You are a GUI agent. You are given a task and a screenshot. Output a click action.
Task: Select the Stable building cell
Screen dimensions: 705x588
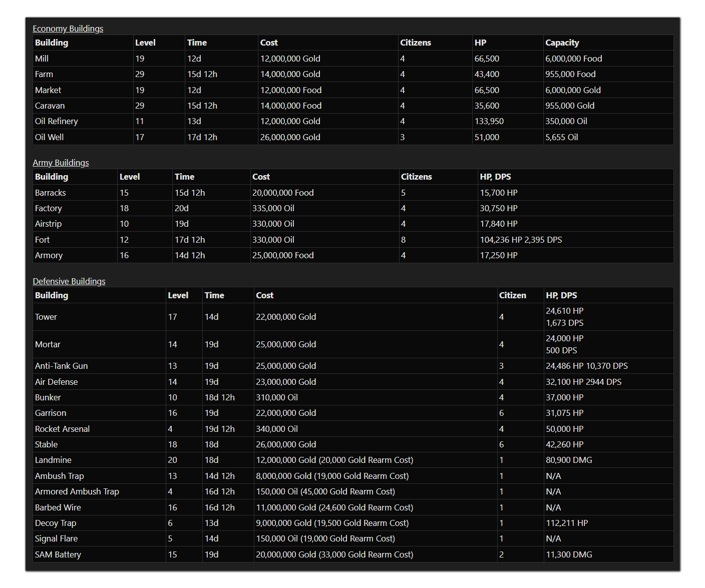[99, 444]
